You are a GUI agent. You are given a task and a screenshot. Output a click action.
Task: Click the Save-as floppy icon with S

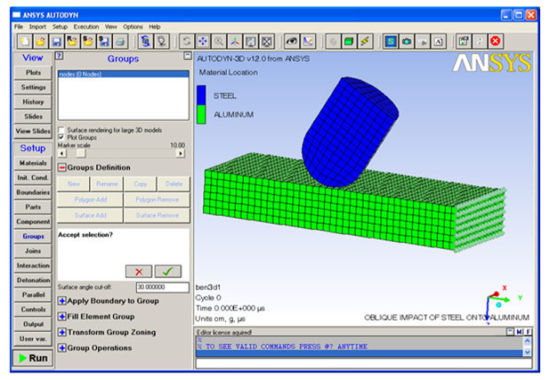(104, 41)
